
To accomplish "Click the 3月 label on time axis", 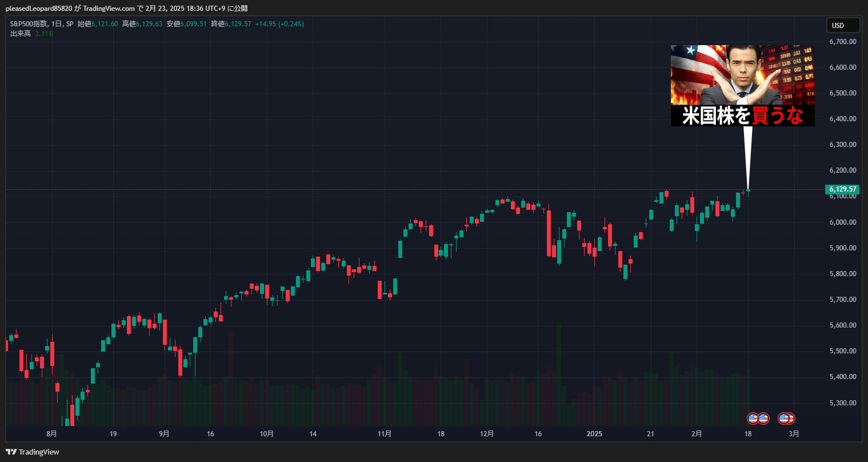I will pyautogui.click(x=794, y=434).
